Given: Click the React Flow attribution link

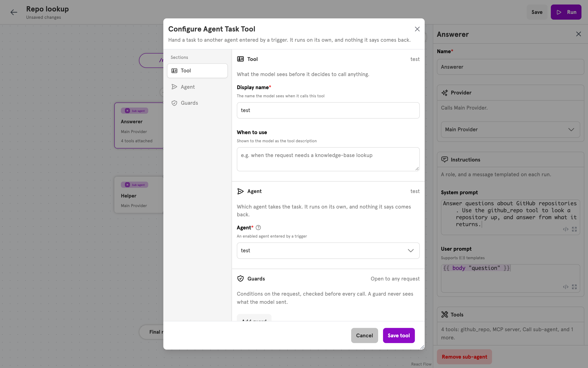Looking at the screenshot, I should (x=421, y=364).
